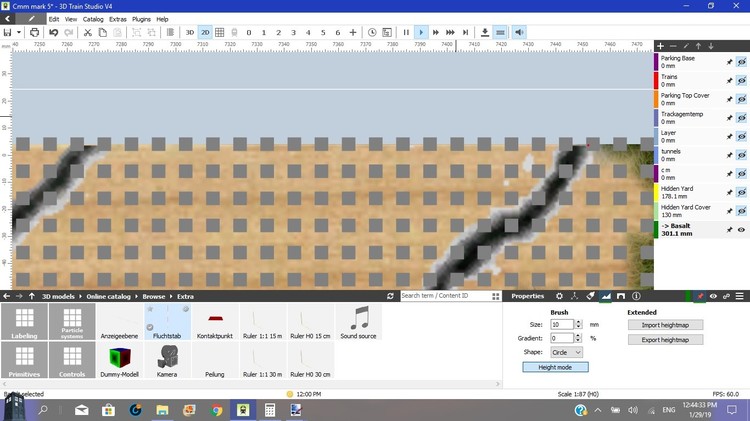The height and width of the screenshot is (421, 750).
Task: Toggle visibility of Hidden Yard layer
Action: pyautogui.click(x=741, y=192)
